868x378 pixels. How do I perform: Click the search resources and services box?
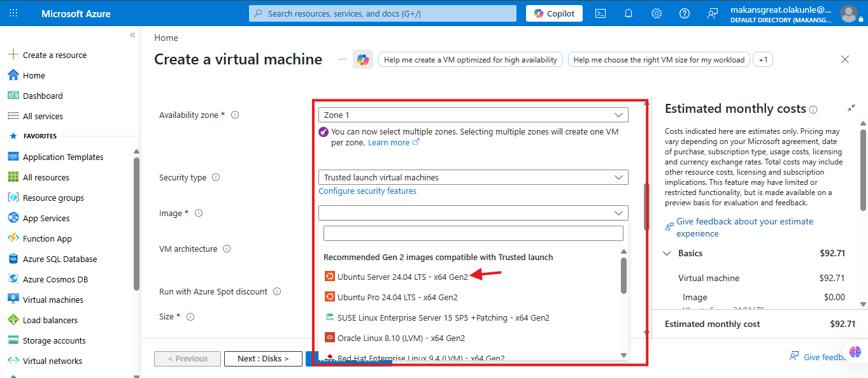(383, 13)
